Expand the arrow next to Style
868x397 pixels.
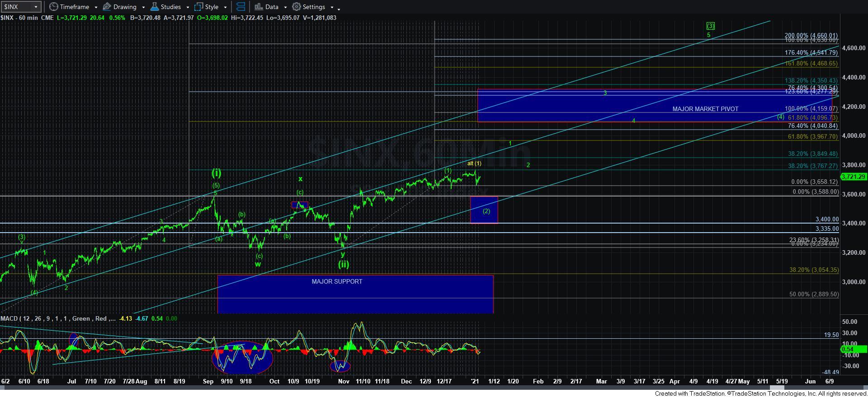225,7
